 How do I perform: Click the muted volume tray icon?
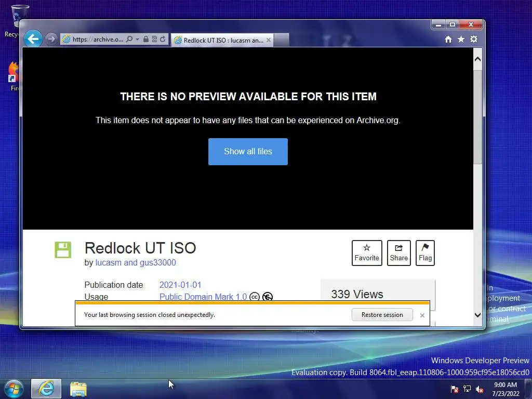(480, 389)
